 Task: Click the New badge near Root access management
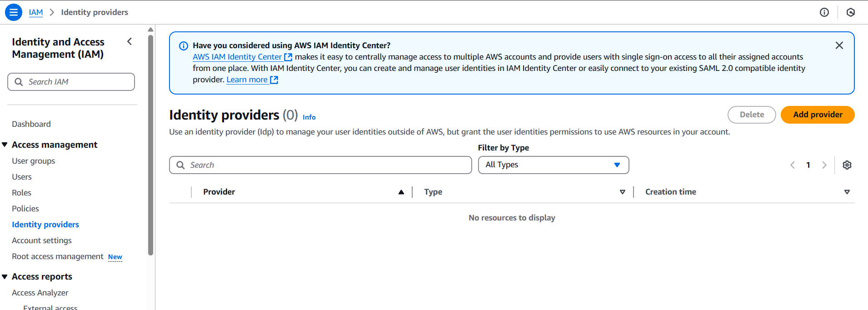[115, 257]
